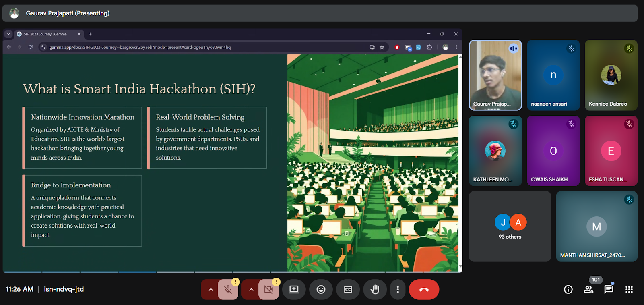View site information icon beside the URL
Screen dimensions: 644x305
pyautogui.click(x=43, y=47)
